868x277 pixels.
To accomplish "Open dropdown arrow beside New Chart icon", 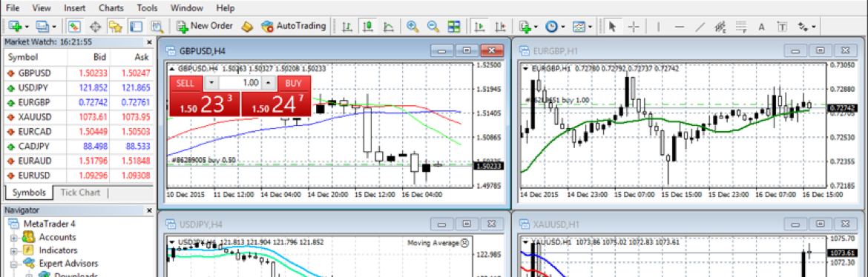I will pyautogui.click(x=27, y=27).
